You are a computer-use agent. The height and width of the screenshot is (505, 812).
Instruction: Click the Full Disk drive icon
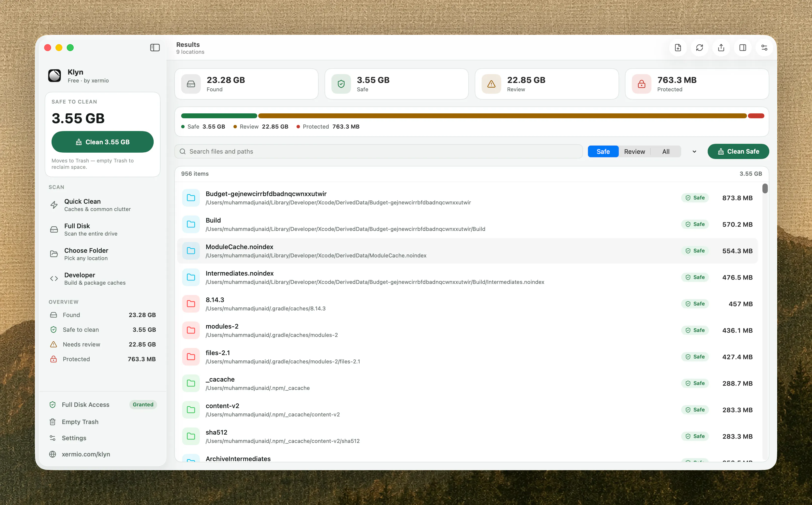[54, 229]
